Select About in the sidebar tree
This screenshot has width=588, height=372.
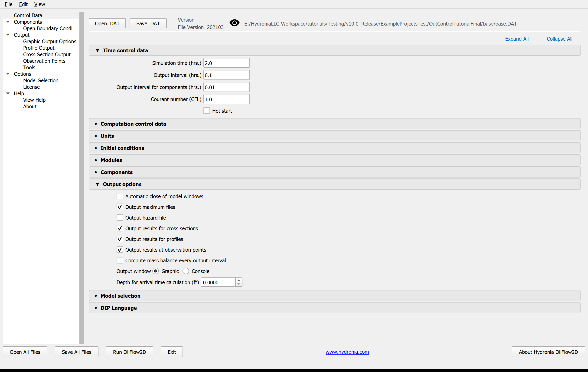(x=30, y=106)
